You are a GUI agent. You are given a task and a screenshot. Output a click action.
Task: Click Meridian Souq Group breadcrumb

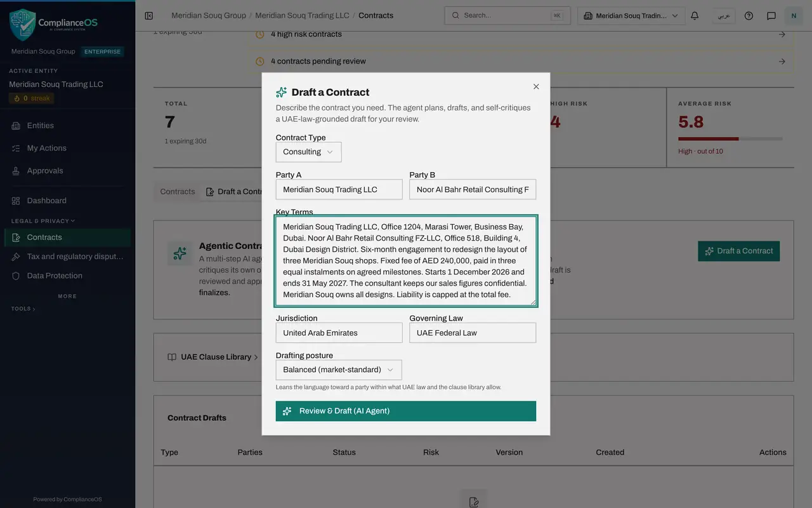(209, 15)
